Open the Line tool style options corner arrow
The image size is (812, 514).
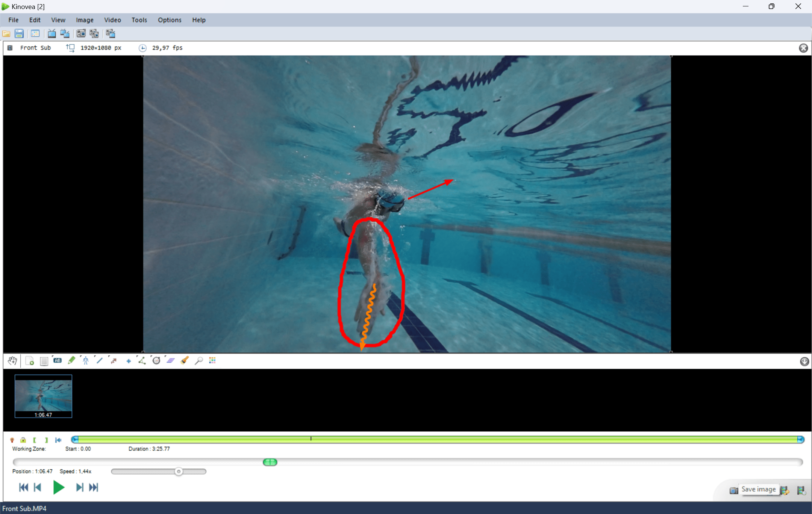point(95,356)
